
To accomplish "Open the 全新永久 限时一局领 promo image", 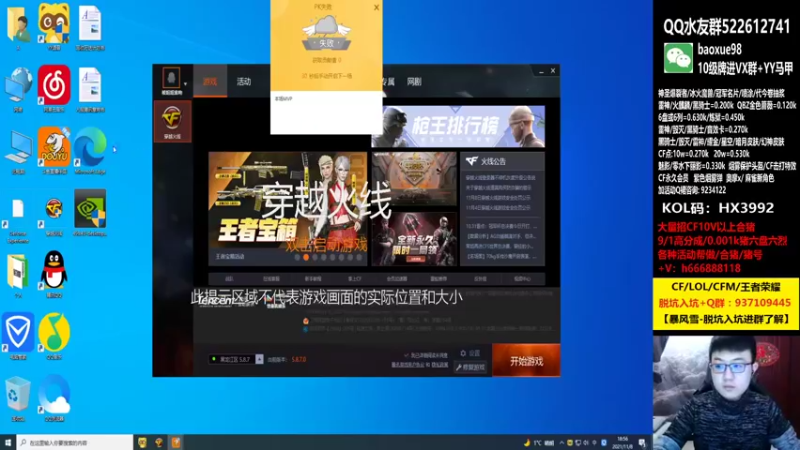I will [414, 239].
